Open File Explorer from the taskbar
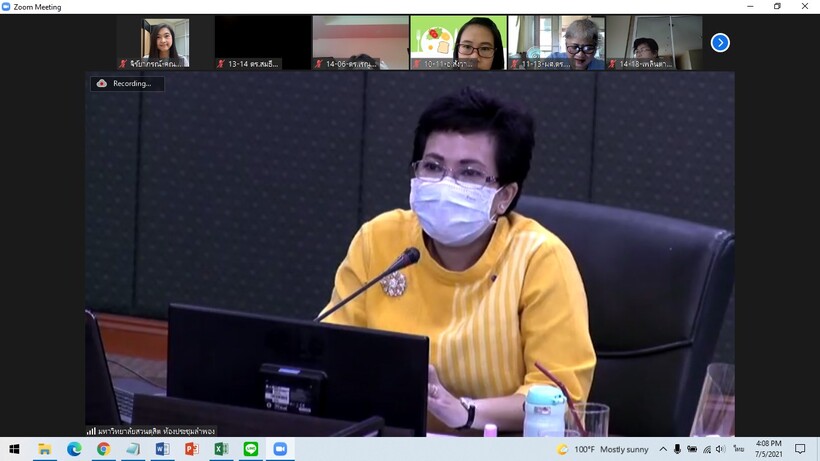This screenshot has width=820, height=461. pos(44,449)
